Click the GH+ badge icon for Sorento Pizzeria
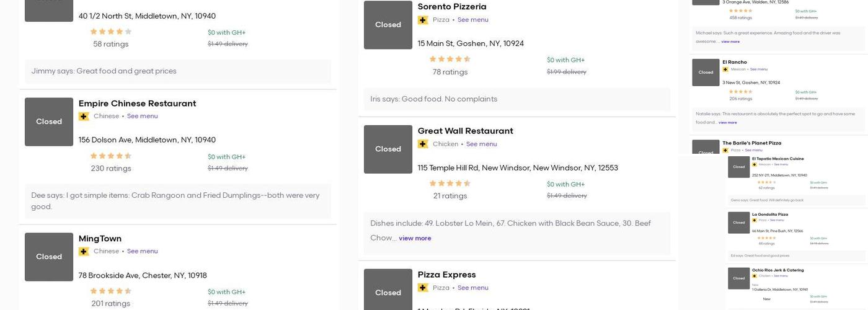The width and height of the screenshot is (868, 310). click(x=423, y=20)
